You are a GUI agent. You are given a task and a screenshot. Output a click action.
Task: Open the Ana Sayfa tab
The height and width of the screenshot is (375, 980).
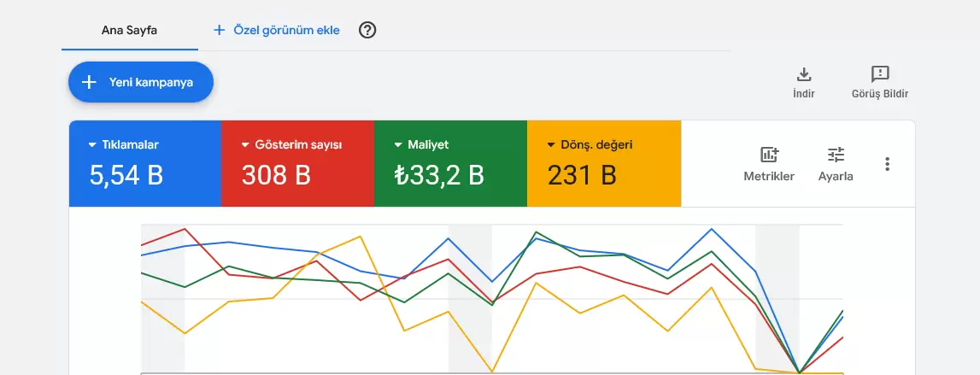[x=129, y=30]
